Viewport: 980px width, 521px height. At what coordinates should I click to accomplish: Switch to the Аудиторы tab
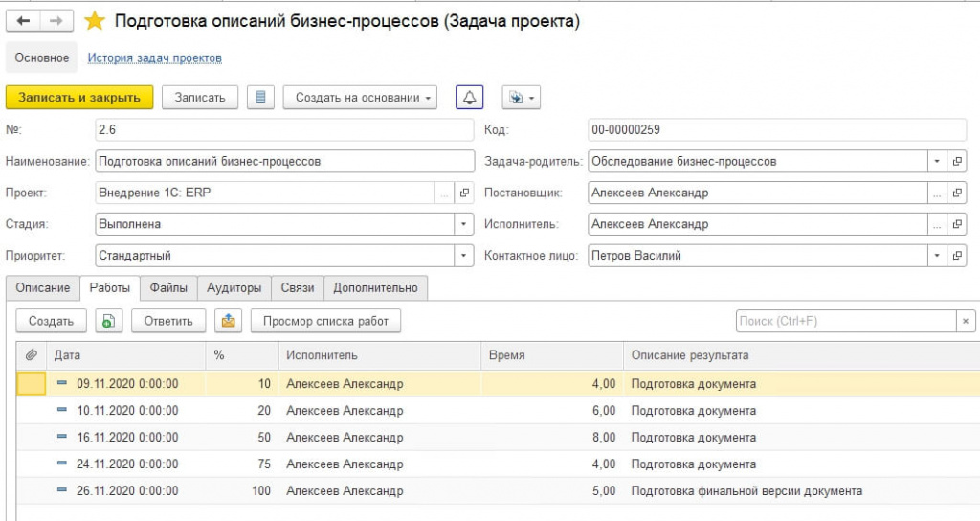(x=234, y=287)
